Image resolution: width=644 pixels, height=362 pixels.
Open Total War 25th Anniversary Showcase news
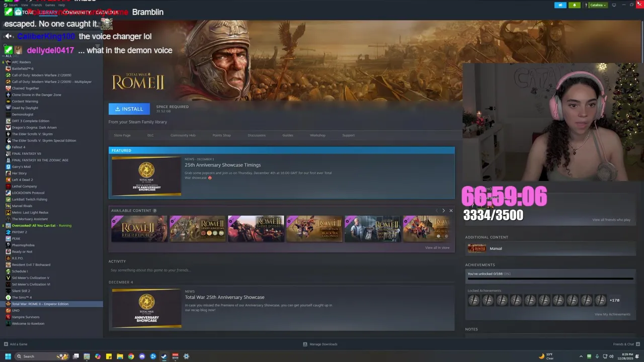(x=281, y=308)
